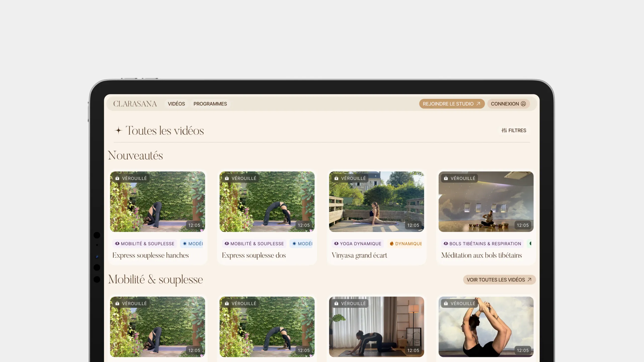Click sun icon in MODÉRÉ tag on dos card
Image resolution: width=644 pixels, height=362 pixels.
pos(294,243)
